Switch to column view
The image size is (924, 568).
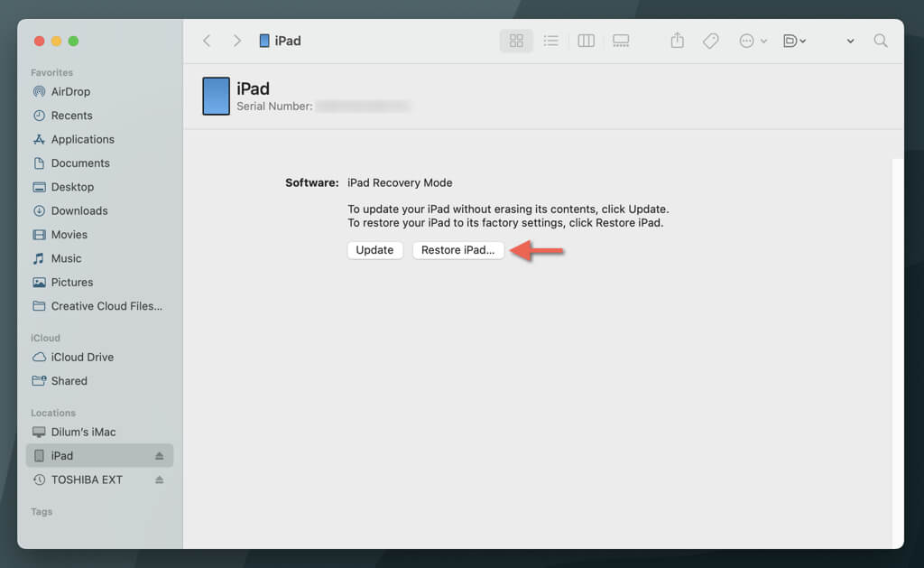(586, 41)
